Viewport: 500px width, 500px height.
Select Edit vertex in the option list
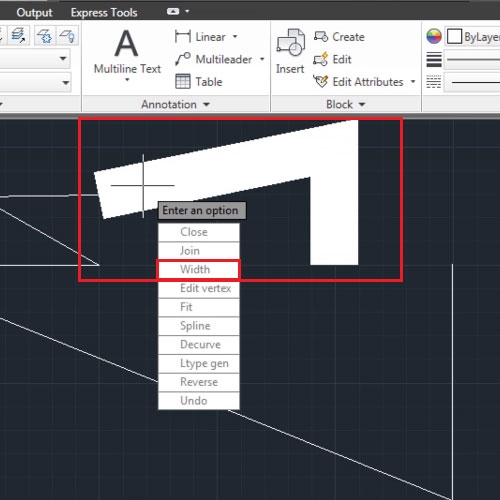point(199,288)
